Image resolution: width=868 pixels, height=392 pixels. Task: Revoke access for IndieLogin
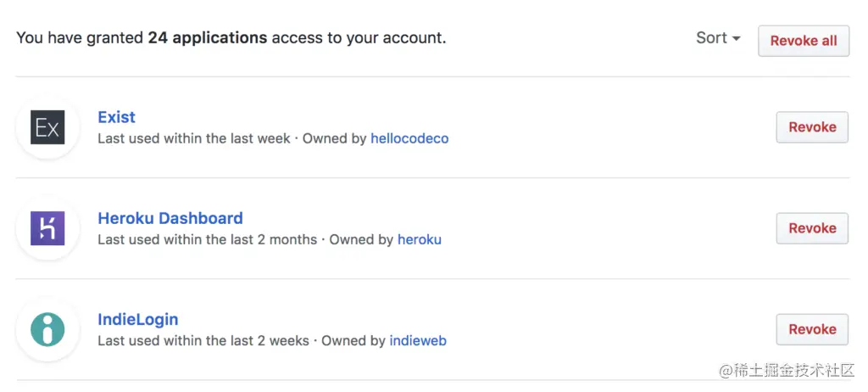pyautogui.click(x=812, y=329)
